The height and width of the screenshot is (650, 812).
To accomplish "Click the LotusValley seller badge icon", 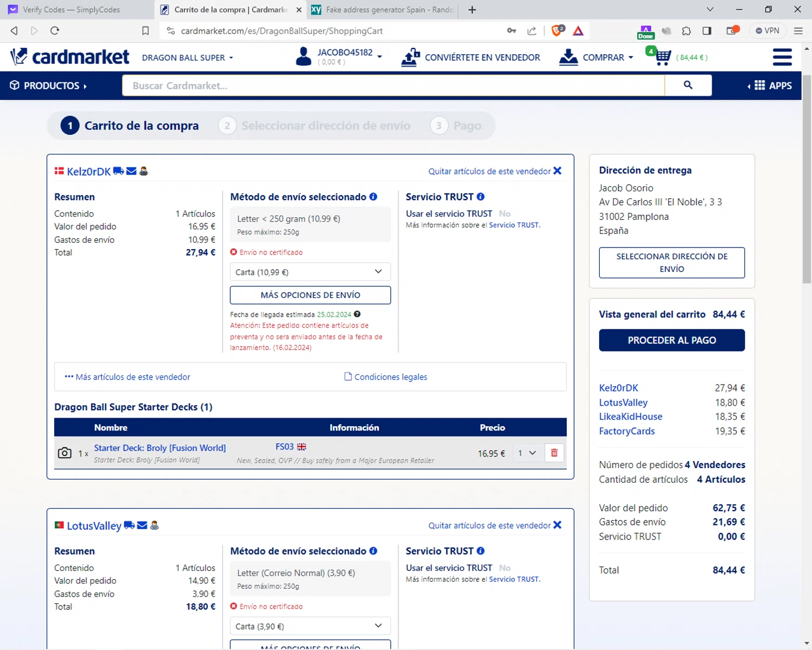I will coord(154,525).
